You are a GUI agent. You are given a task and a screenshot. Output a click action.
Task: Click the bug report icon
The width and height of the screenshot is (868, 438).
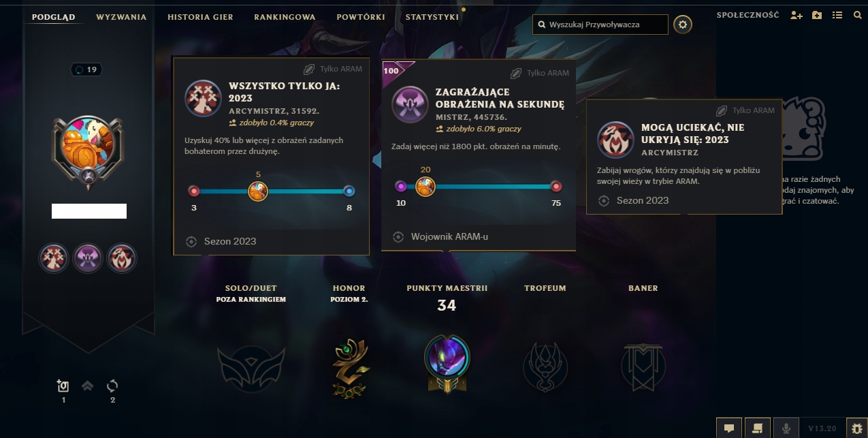(x=856, y=428)
